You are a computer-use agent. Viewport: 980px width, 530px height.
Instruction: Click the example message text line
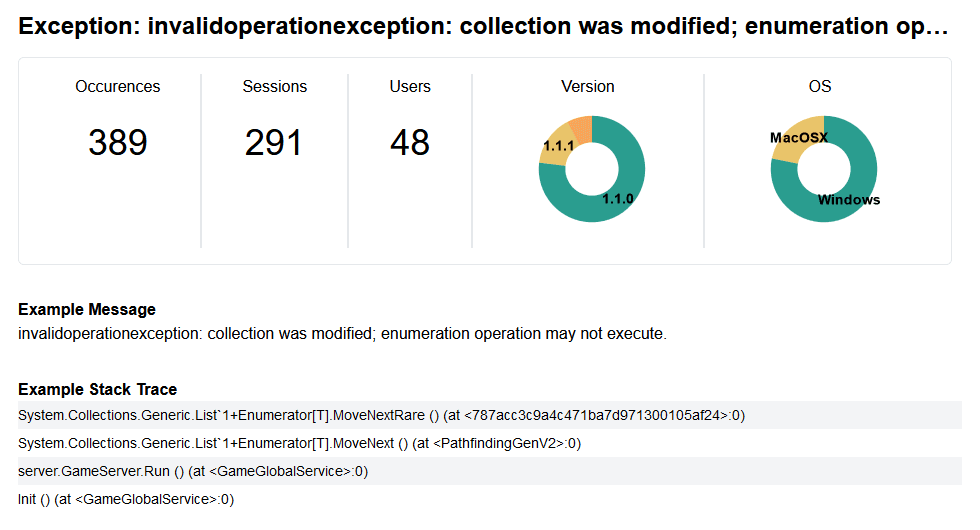[342, 333]
